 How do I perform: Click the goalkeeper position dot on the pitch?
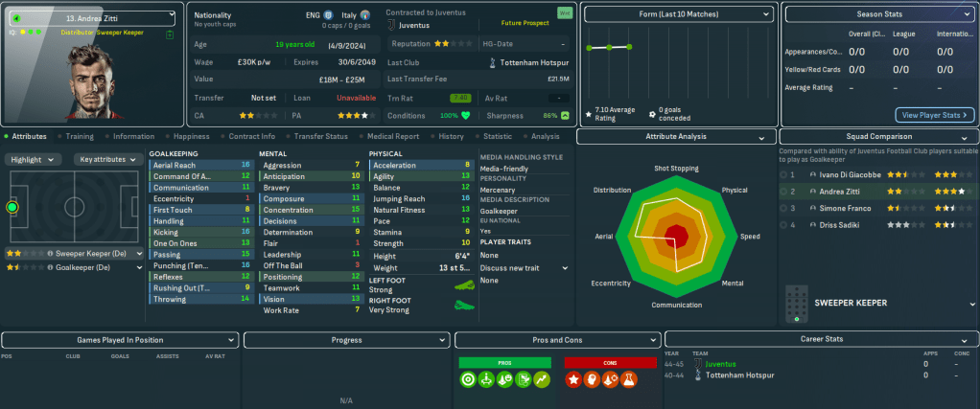[12, 207]
